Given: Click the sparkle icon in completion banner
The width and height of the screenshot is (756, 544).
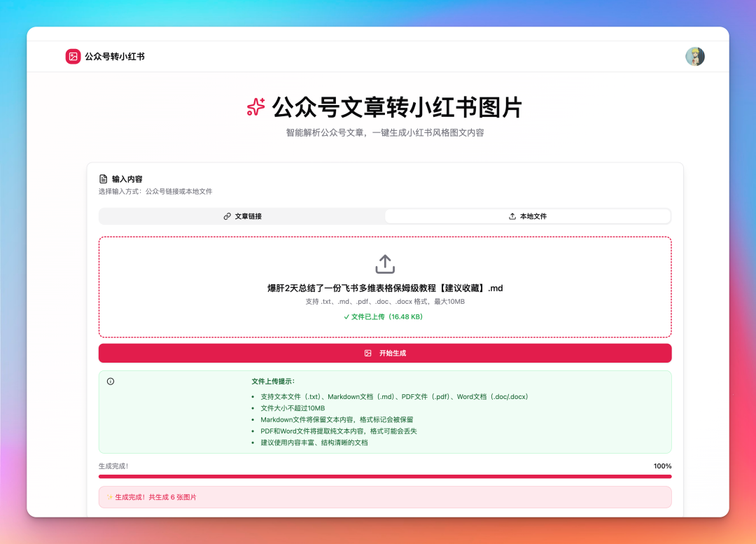Looking at the screenshot, I should [110, 497].
